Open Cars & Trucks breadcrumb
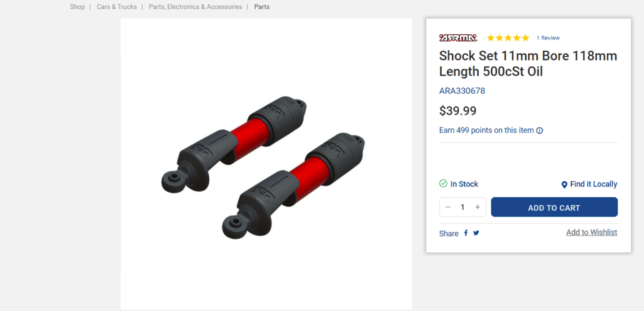Viewport: 644px width, 311px height. (116, 6)
